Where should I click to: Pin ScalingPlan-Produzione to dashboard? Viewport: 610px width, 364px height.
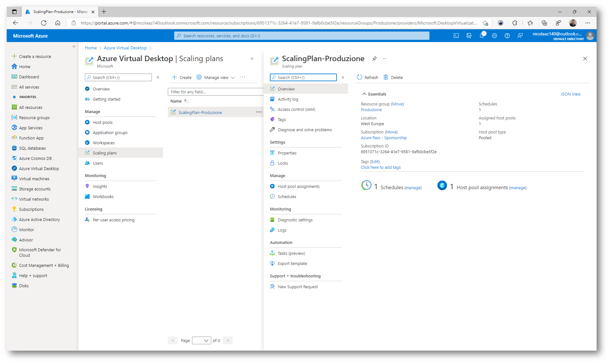point(374,59)
